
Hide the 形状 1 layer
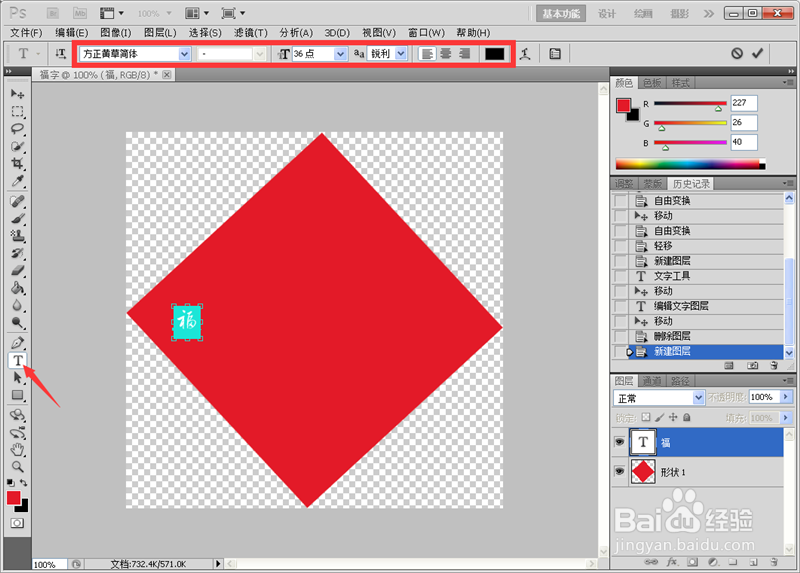pyautogui.click(x=619, y=471)
